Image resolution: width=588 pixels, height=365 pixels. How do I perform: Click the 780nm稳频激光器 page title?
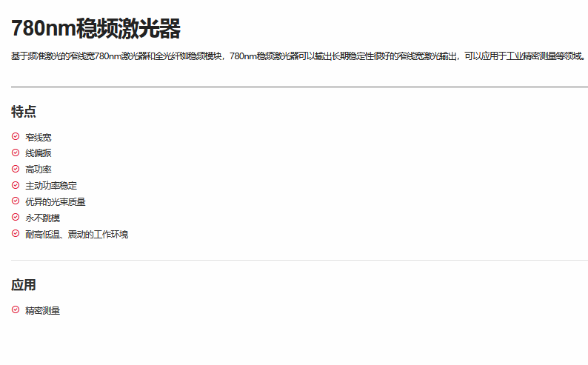tap(96, 29)
